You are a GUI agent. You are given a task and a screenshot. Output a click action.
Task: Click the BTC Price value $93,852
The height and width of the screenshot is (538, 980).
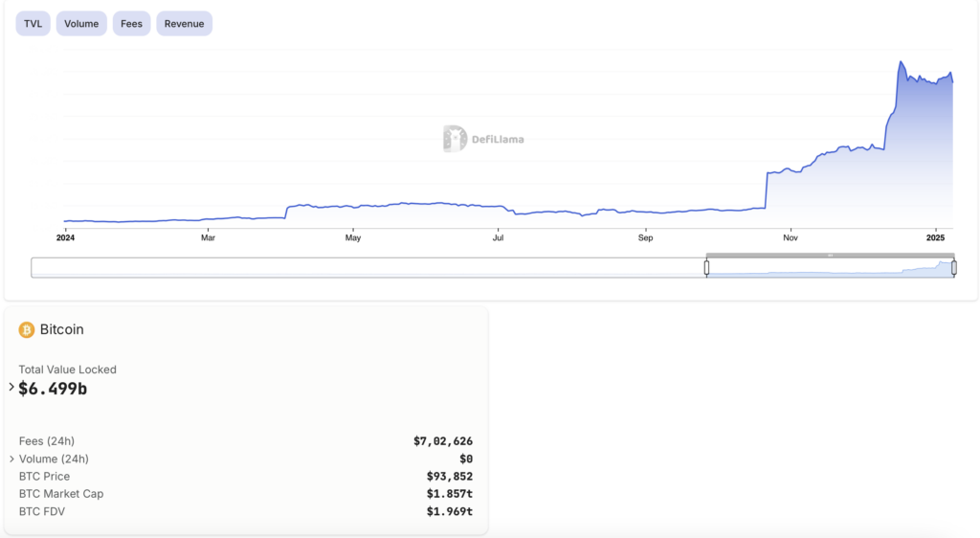coord(450,476)
